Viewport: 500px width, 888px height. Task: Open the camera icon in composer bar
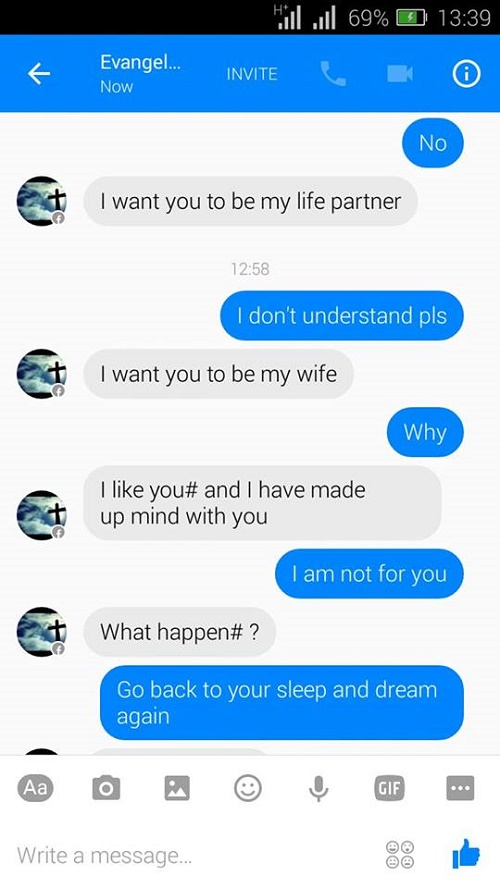tap(106, 788)
